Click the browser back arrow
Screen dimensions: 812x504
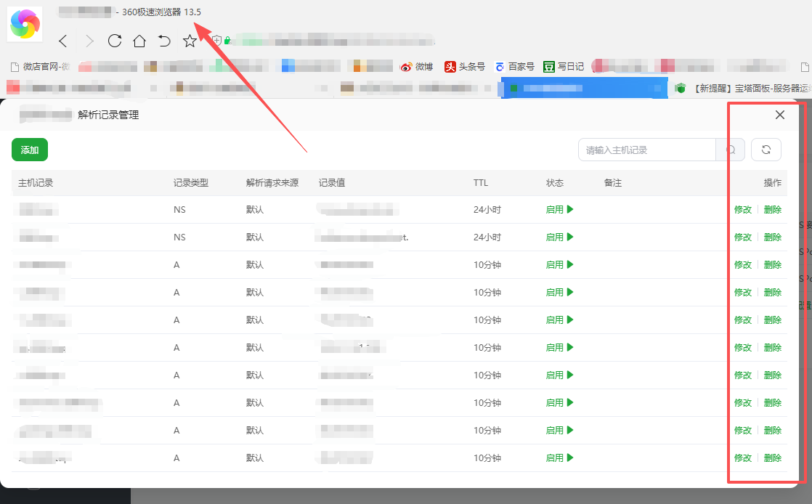(63, 41)
